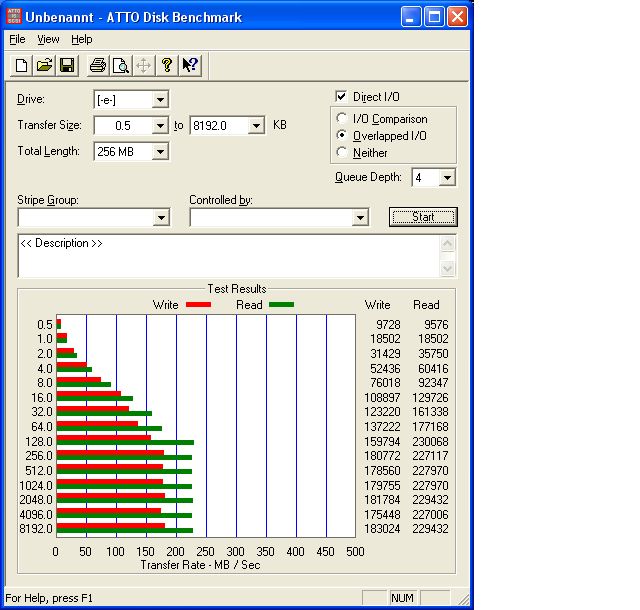
Task: Click the green Read legend swatch
Action: pos(282,305)
